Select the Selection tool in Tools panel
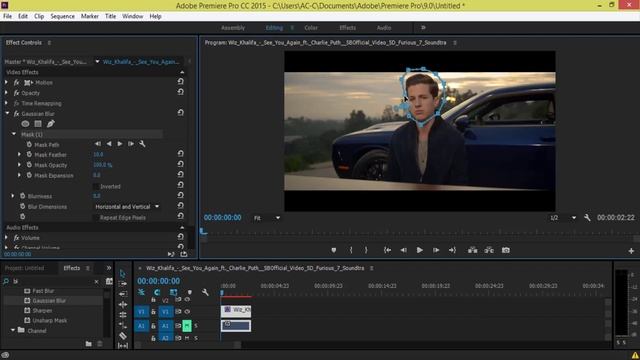Viewport: 640px width, 360px height. pos(122,273)
